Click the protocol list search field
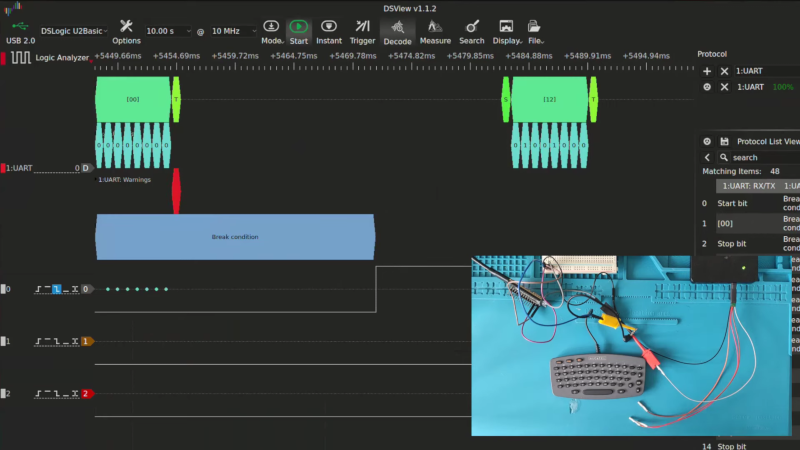 click(760, 157)
